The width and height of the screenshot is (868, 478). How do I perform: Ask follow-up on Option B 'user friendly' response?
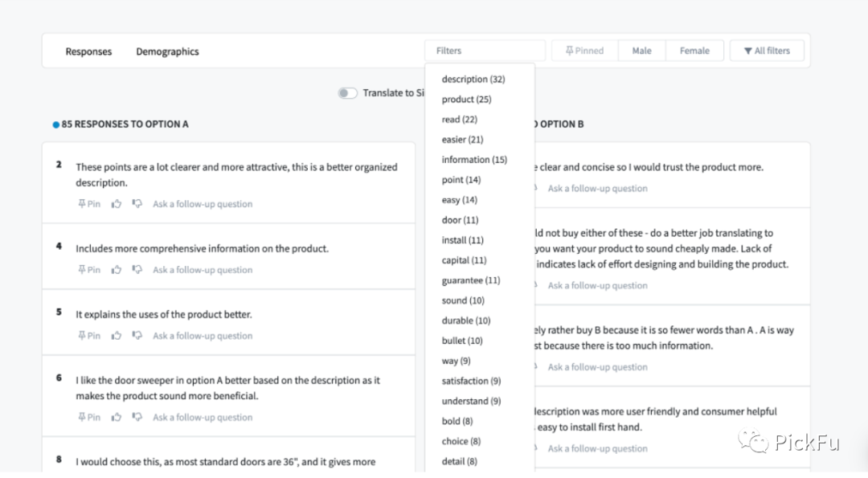pyautogui.click(x=597, y=448)
